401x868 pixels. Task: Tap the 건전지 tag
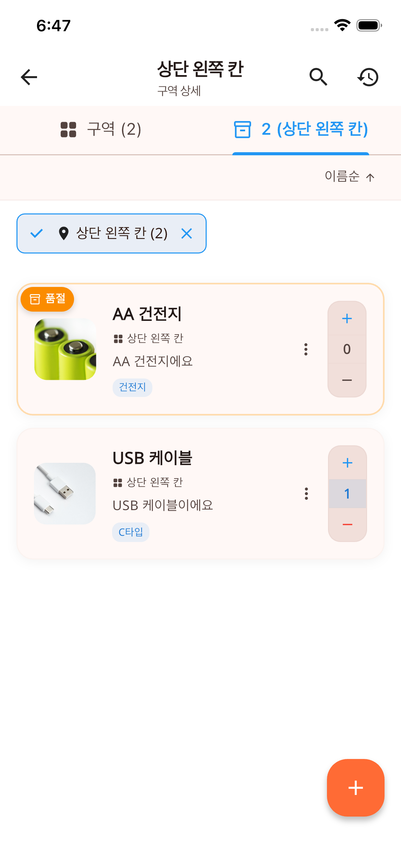[x=132, y=387]
